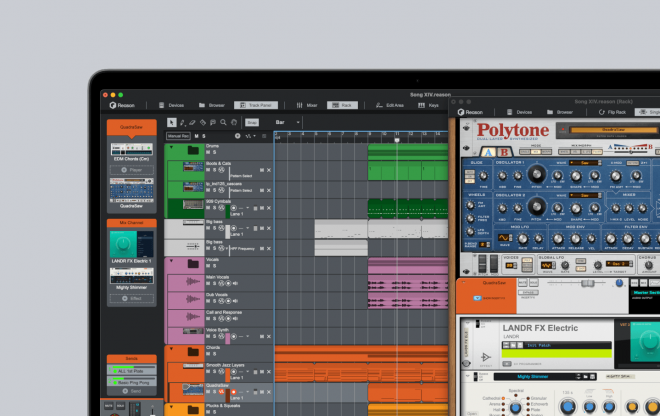Click the Chords folder icon
660x416 pixels.
(x=192, y=351)
